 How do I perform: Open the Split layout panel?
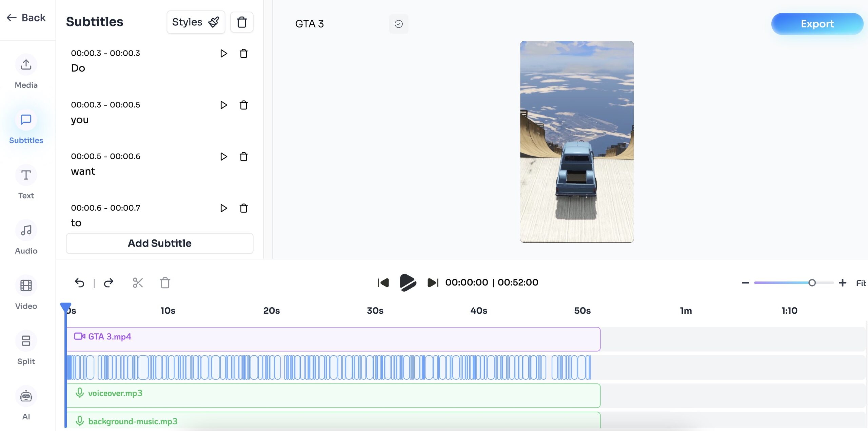click(x=26, y=348)
